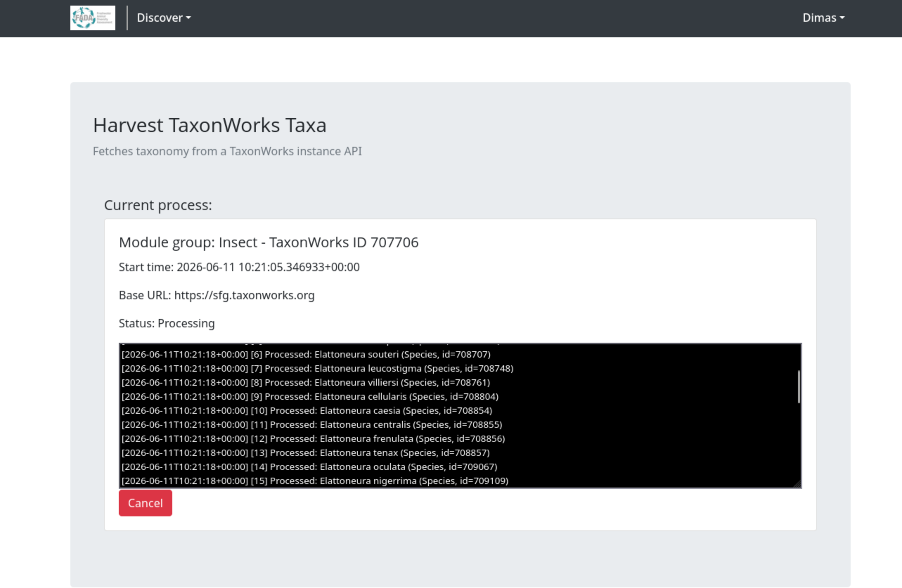This screenshot has height=588, width=902.
Task: Click the 'Current process:' label
Action: (158, 205)
